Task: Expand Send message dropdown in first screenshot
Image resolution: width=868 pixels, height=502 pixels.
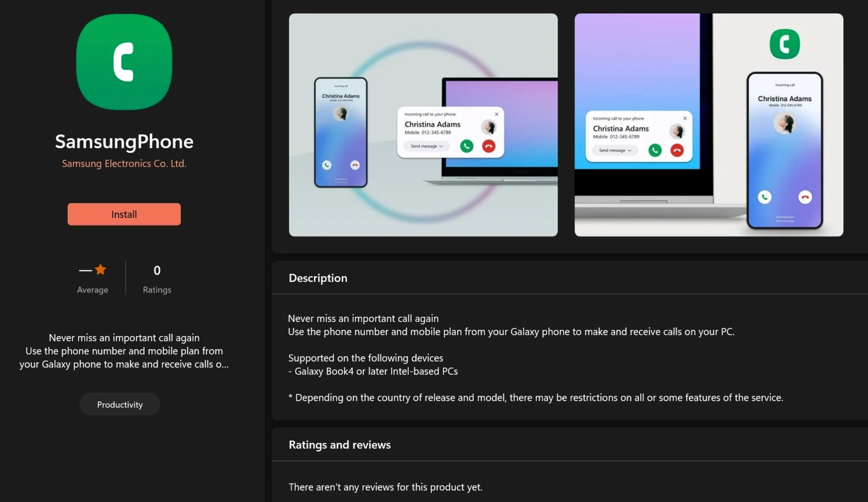Action: pos(426,146)
